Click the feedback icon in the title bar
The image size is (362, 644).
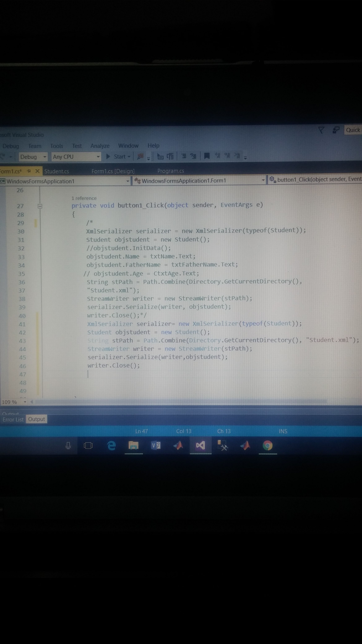[336, 130]
